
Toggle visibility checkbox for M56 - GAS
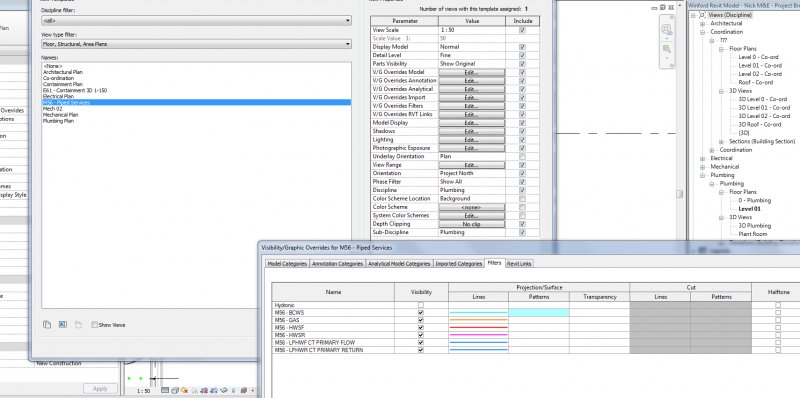point(421,320)
